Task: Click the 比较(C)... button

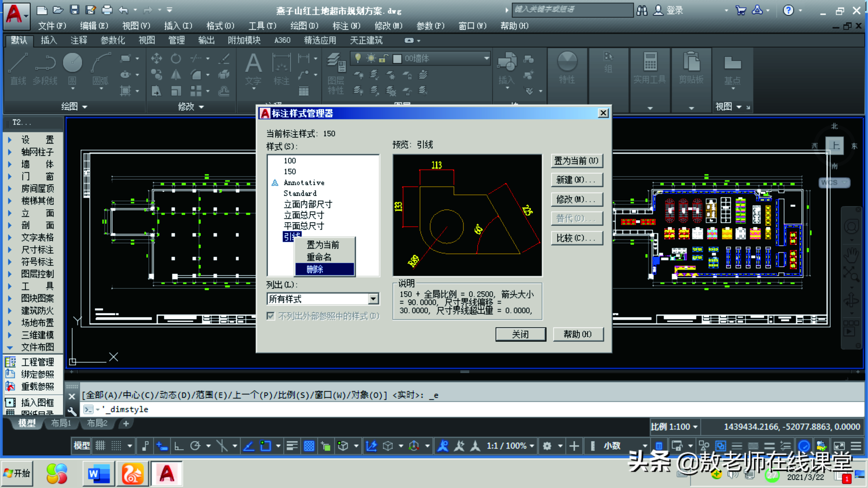Action: point(577,238)
